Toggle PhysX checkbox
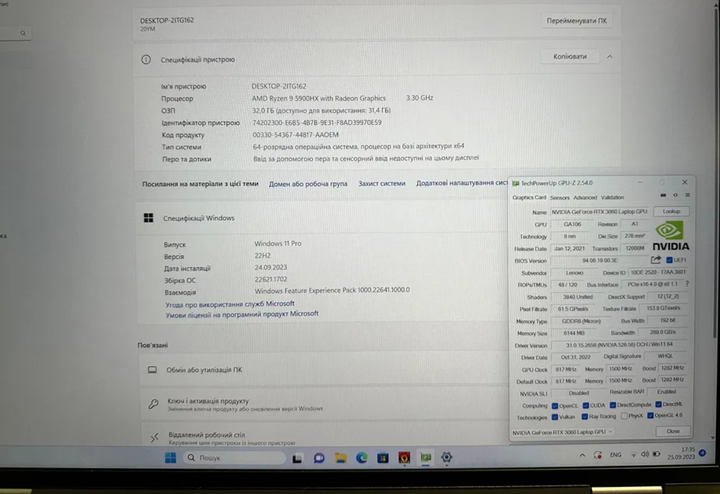The width and height of the screenshot is (720, 494). coord(624,416)
